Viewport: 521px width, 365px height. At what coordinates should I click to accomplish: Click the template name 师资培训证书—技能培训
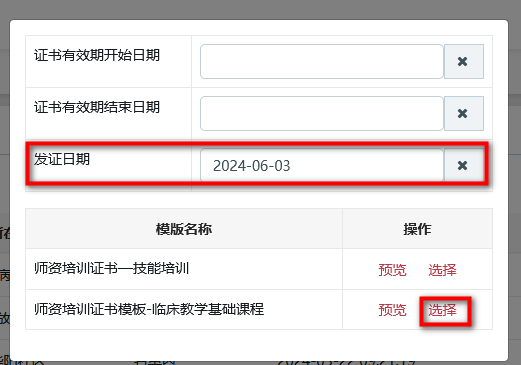tap(112, 268)
